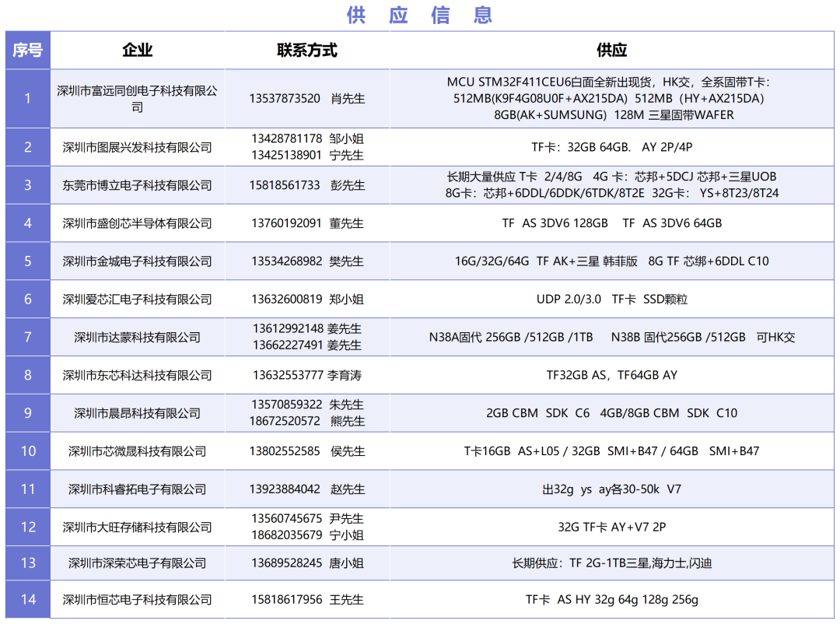Select supply text TF卡: 32GB 64GB. AY 2P/4P
The width and height of the screenshot is (840, 624).
(612, 147)
